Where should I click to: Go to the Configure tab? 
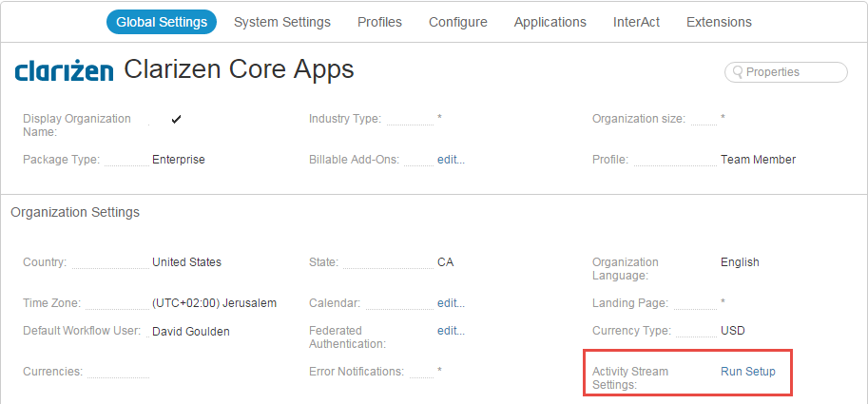click(x=458, y=22)
